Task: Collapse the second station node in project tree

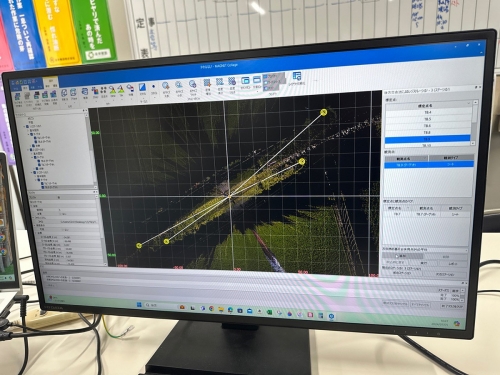Action: [x=27, y=150]
